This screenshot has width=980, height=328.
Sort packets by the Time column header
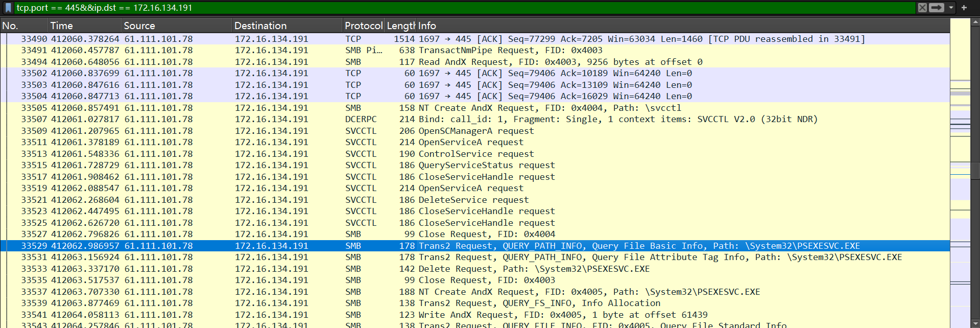click(85, 26)
